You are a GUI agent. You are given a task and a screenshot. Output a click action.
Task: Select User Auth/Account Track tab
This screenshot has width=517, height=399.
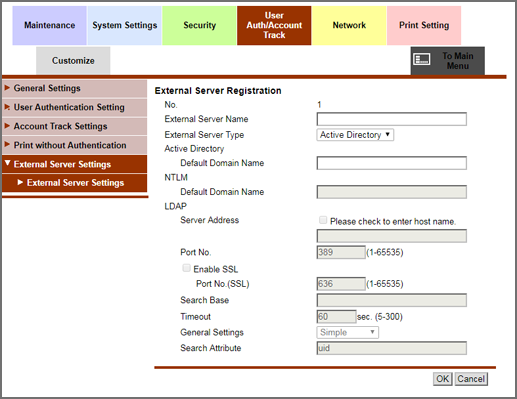274,25
